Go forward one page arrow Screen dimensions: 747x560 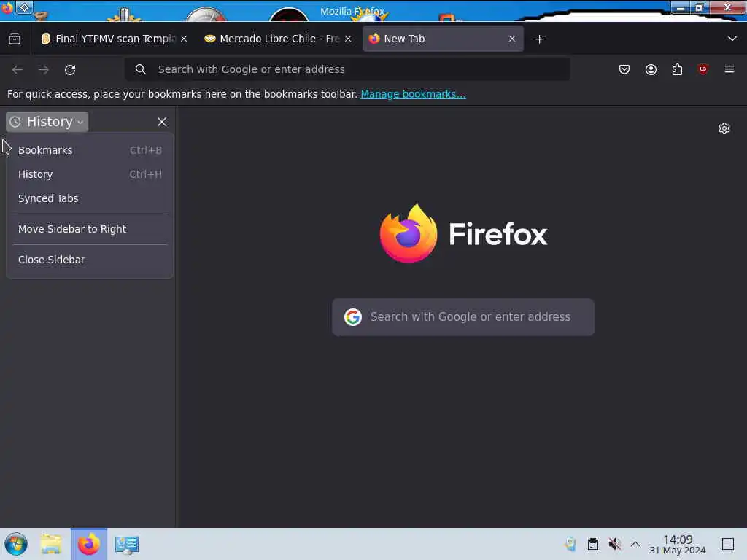[x=44, y=69]
